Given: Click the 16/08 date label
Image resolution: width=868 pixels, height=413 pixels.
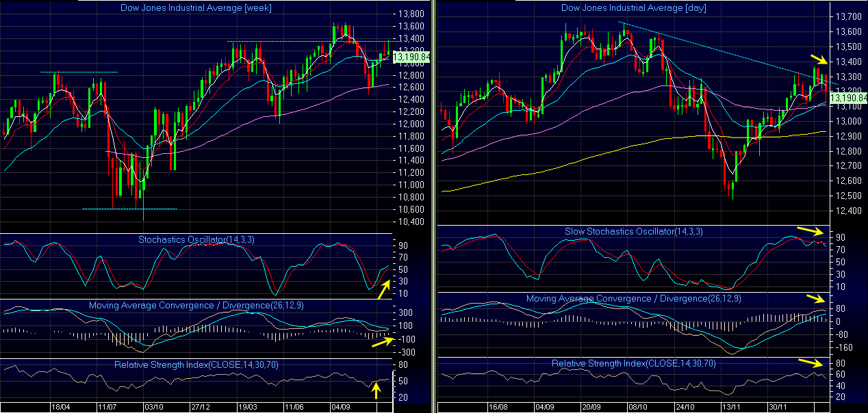Looking at the screenshot, I should tap(498, 407).
